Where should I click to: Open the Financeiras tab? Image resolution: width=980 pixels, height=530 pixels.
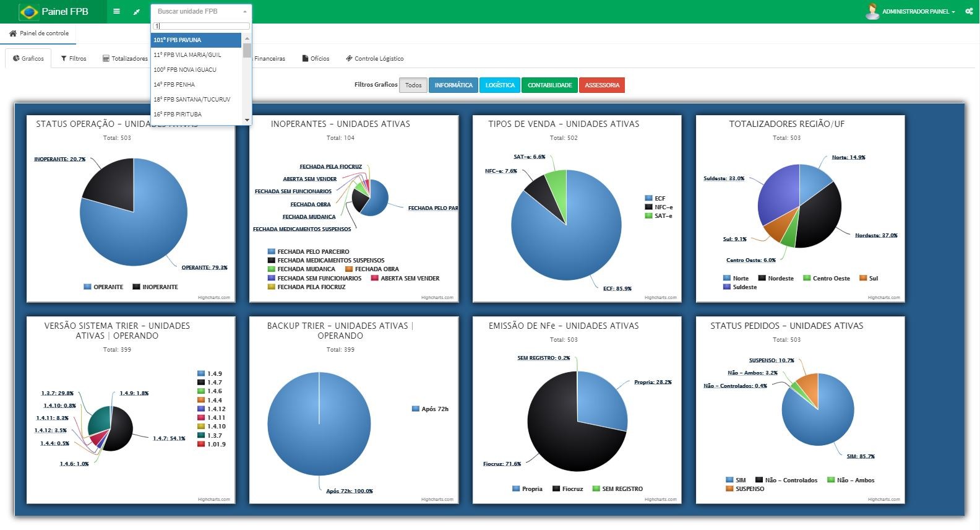[270, 59]
